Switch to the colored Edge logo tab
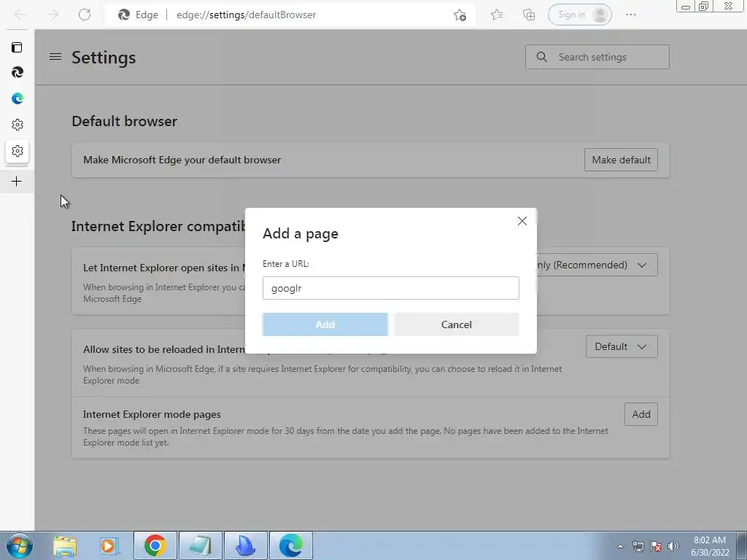Viewport: 747px width, 560px height. 18,98
